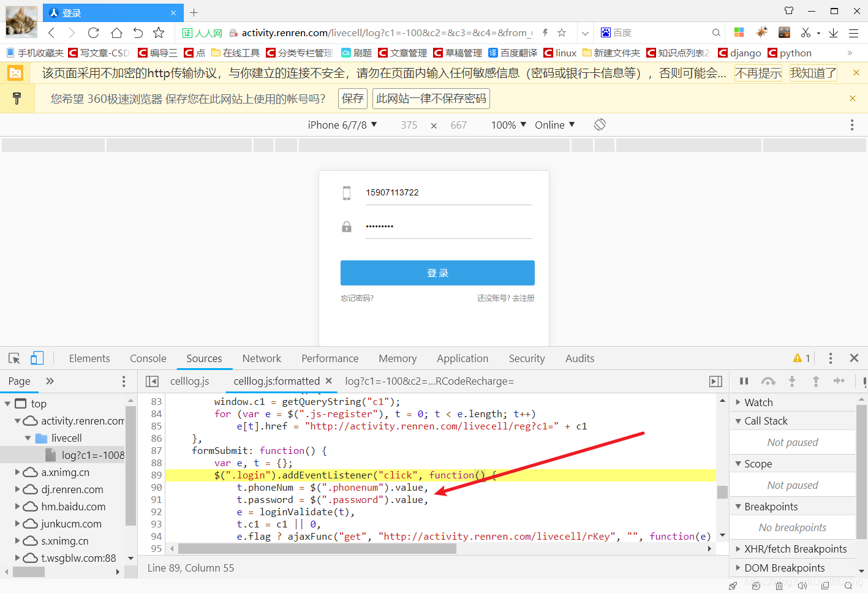The image size is (868, 593).
Task: Close the DevTools panel
Action: [854, 358]
